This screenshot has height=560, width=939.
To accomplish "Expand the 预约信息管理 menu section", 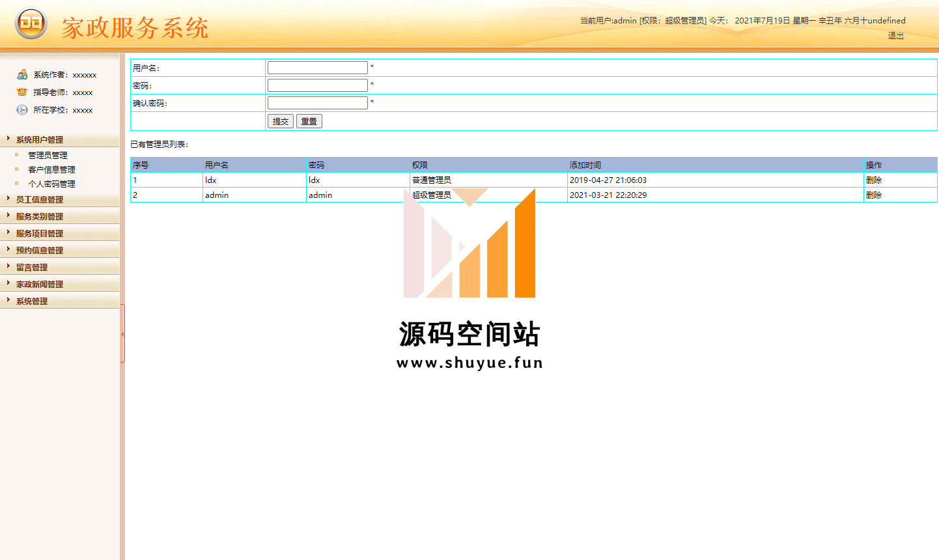I will [x=40, y=250].
